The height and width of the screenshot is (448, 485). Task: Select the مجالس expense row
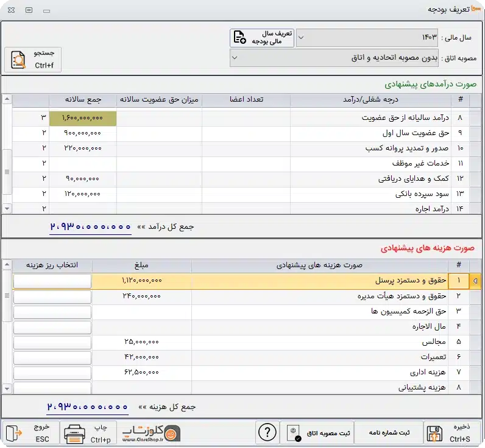click(247, 342)
